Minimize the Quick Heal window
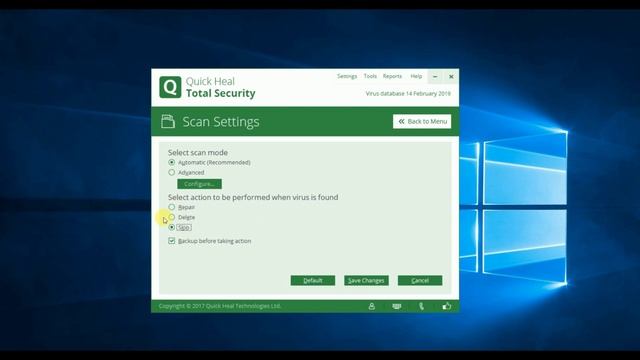 [435, 77]
